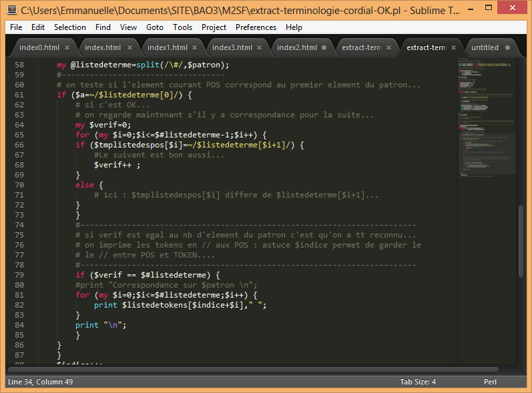Viewport: 532px width, 393px height.
Task: Open the Edit menu
Action: coord(38,27)
